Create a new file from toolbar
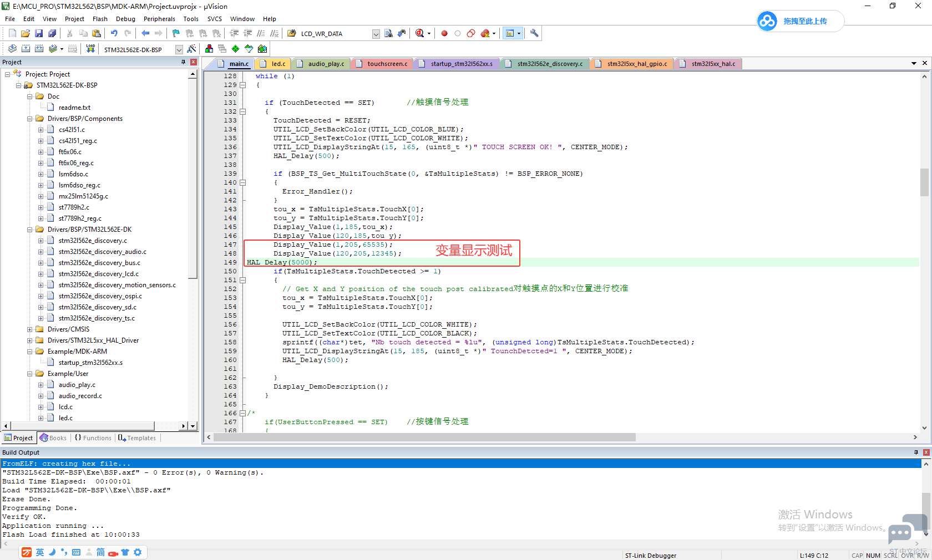 pyautogui.click(x=12, y=33)
